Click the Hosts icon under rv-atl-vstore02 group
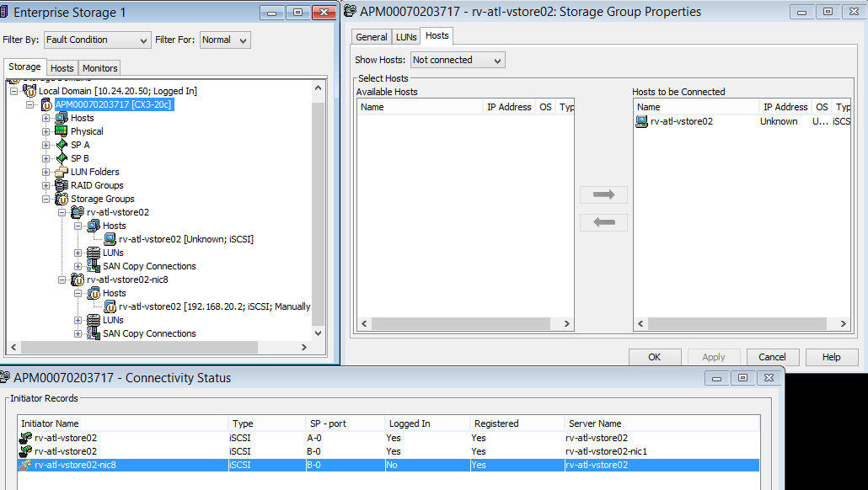Viewport: 868px width, 490px height. 94,226
